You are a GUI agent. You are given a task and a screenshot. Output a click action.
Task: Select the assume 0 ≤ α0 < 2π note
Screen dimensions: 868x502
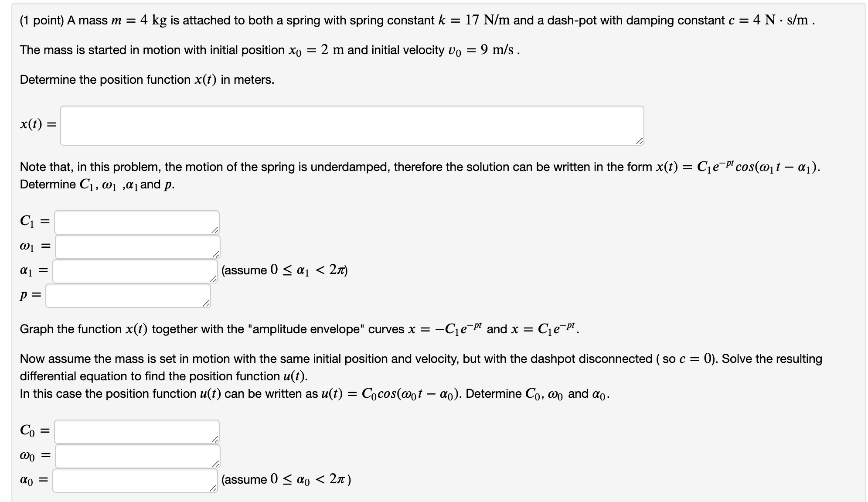coord(286,480)
